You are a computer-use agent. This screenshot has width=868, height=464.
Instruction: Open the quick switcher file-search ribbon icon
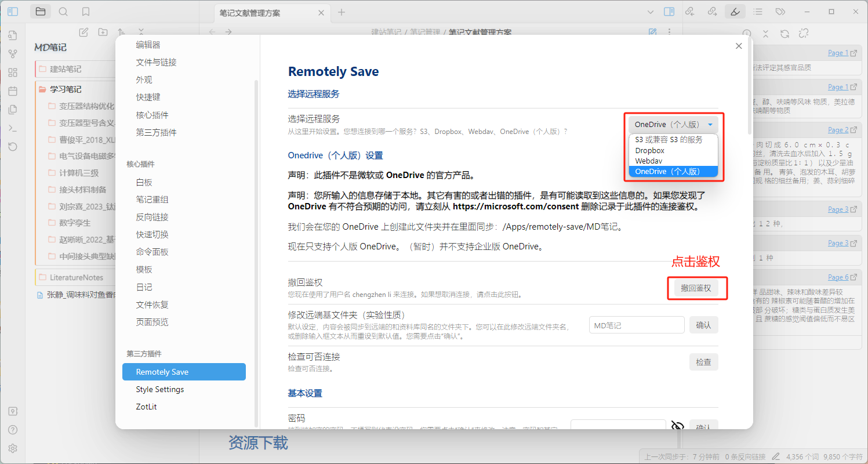coord(13,35)
